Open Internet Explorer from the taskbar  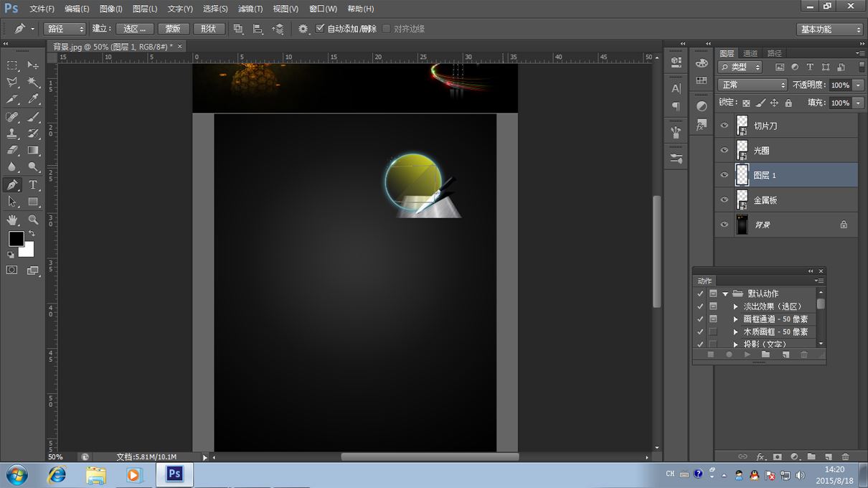[x=57, y=475]
